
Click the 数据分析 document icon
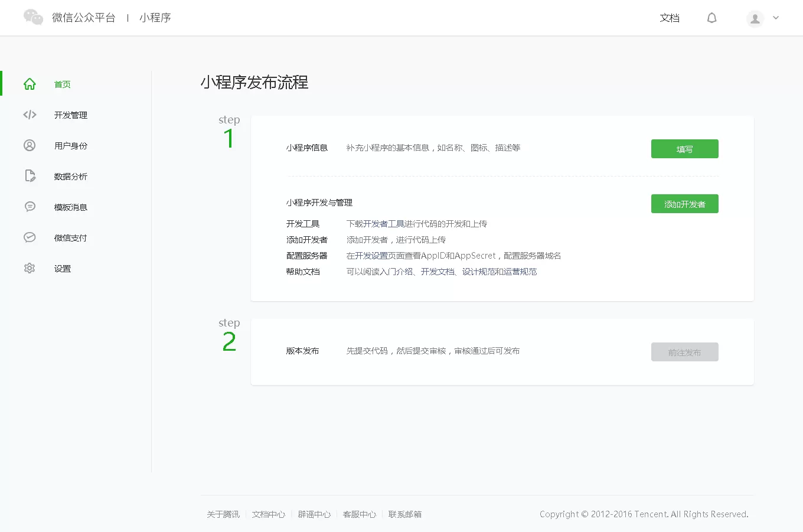(30, 176)
